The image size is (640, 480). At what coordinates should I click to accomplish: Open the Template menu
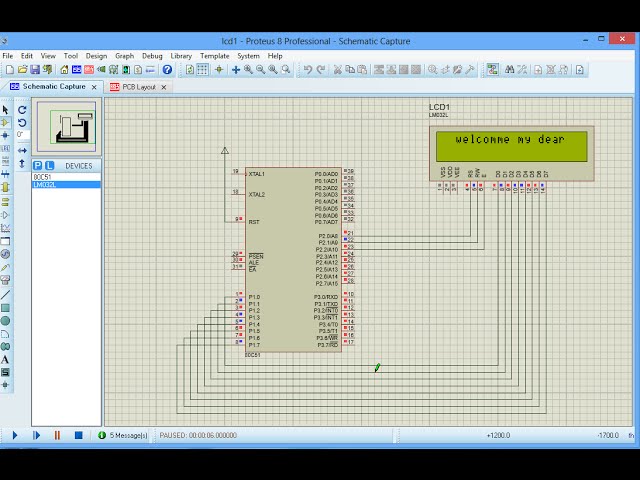tap(215, 56)
